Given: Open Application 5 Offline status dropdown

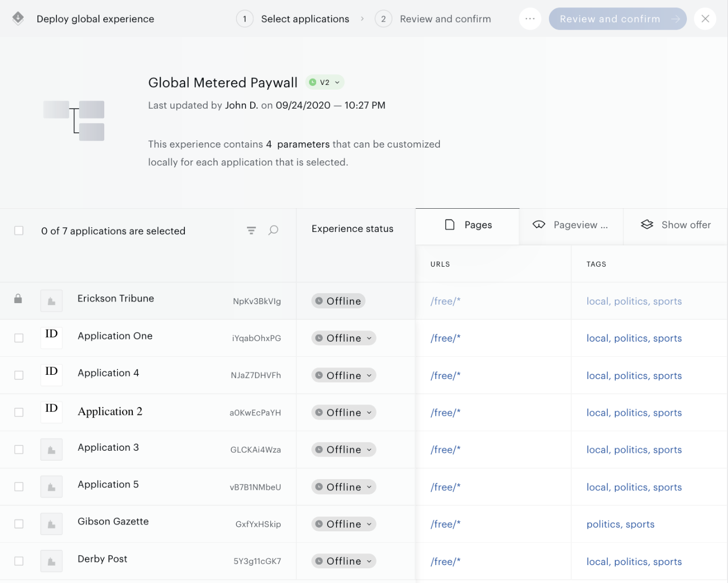Looking at the screenshot, I should 343,487.
